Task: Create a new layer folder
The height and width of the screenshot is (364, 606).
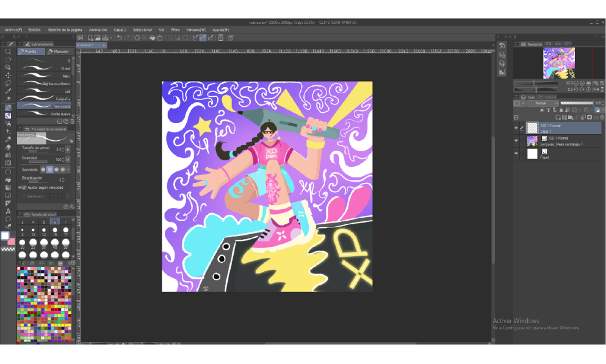Action: (x=571, y=117)
